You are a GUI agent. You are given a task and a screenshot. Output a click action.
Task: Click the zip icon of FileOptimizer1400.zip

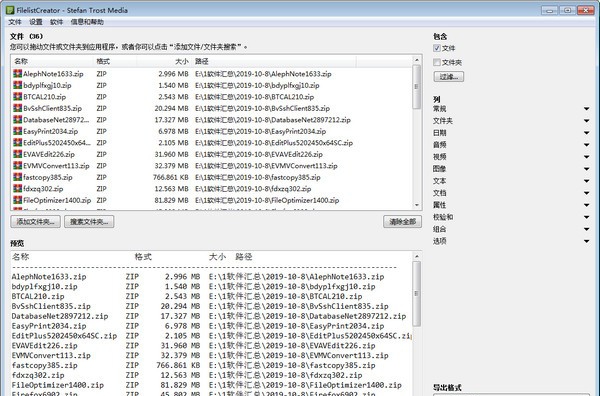click(17, 200)
